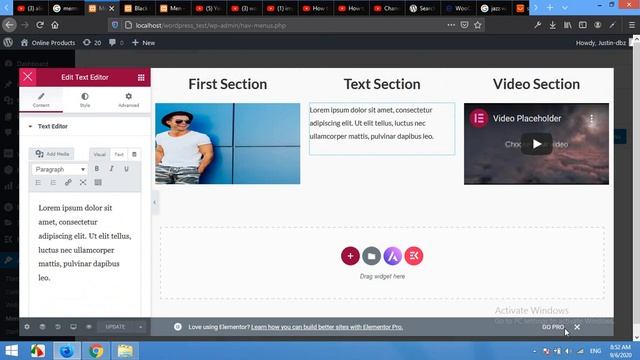The image size is (640, 360).
Task: Click the man in sunglasses image
Action: (227, 143)
